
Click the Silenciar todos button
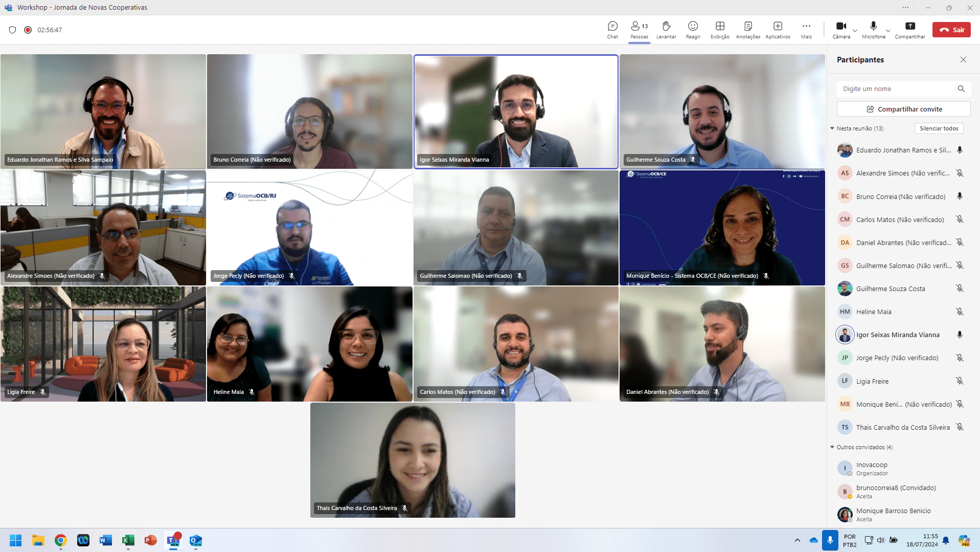click(x=939, y=128)
